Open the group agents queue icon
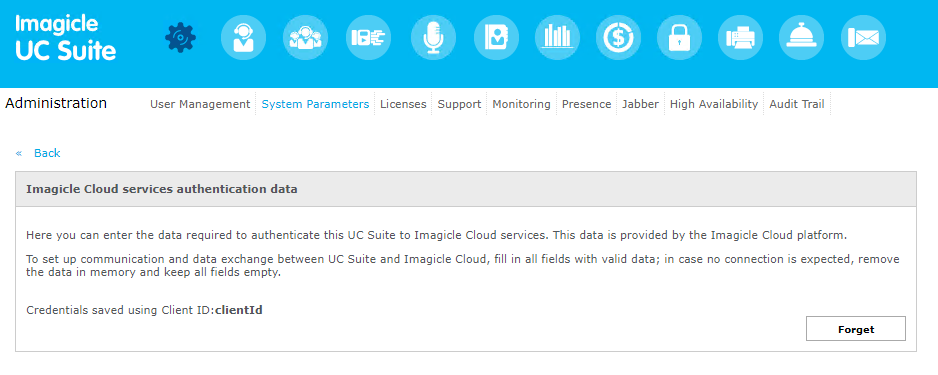 click(306, 38)
